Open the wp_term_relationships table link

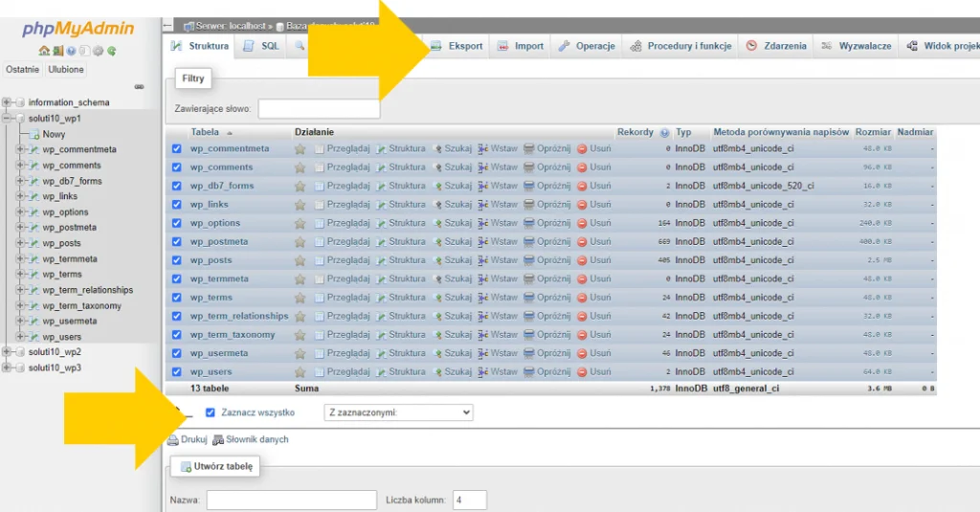coord(239,317)
